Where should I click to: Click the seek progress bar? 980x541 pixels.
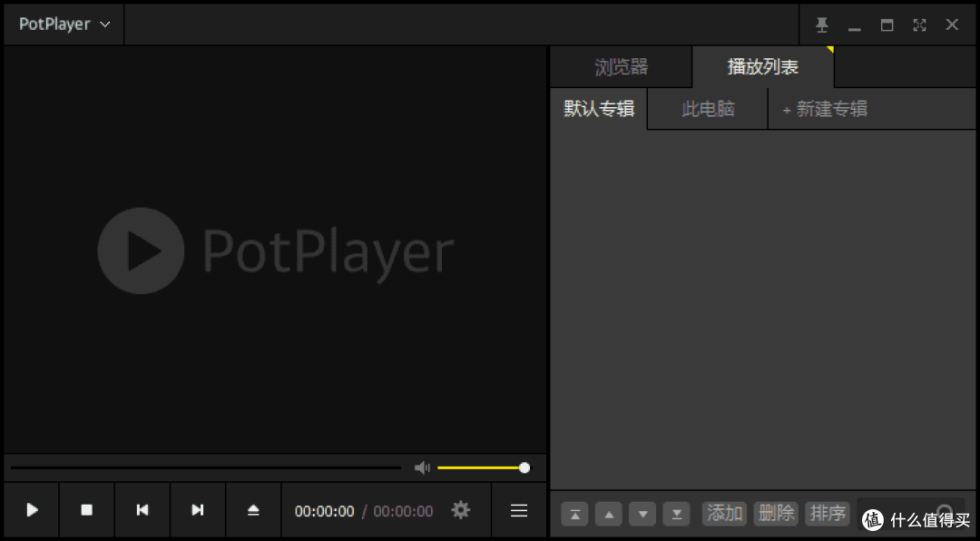(206, 467)
